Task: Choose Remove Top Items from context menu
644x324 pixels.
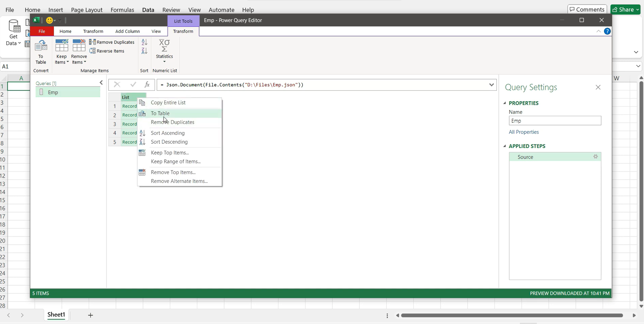Action: coord(180,172)
